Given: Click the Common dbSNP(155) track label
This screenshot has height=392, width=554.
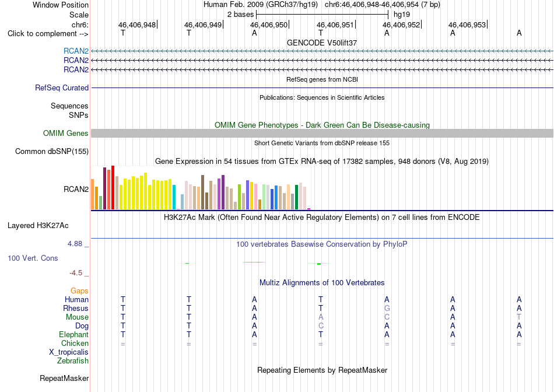Looking at the screenshot, I should tap(52, 151).
